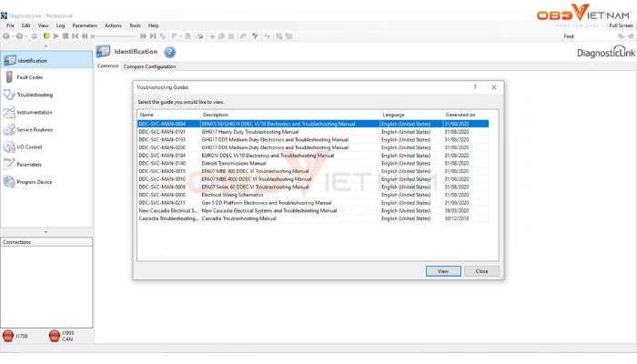637x364 pixels.
Task: Click the skip-to-start log playback button
Action: tap(75, 36)
